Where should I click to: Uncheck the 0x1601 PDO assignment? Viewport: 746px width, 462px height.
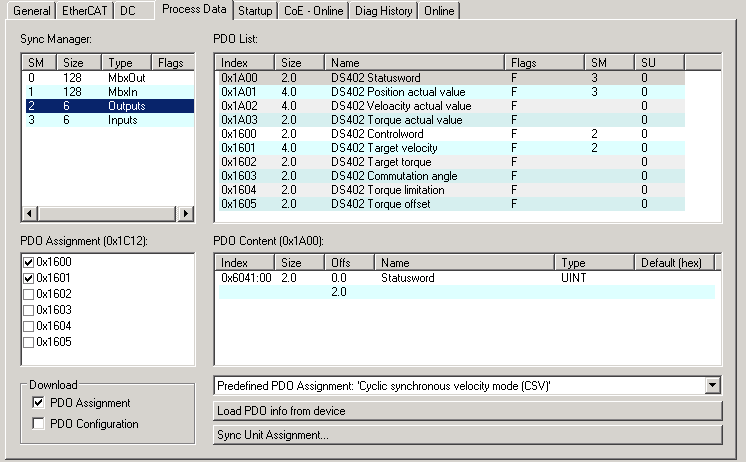click(x=29, y=278)
